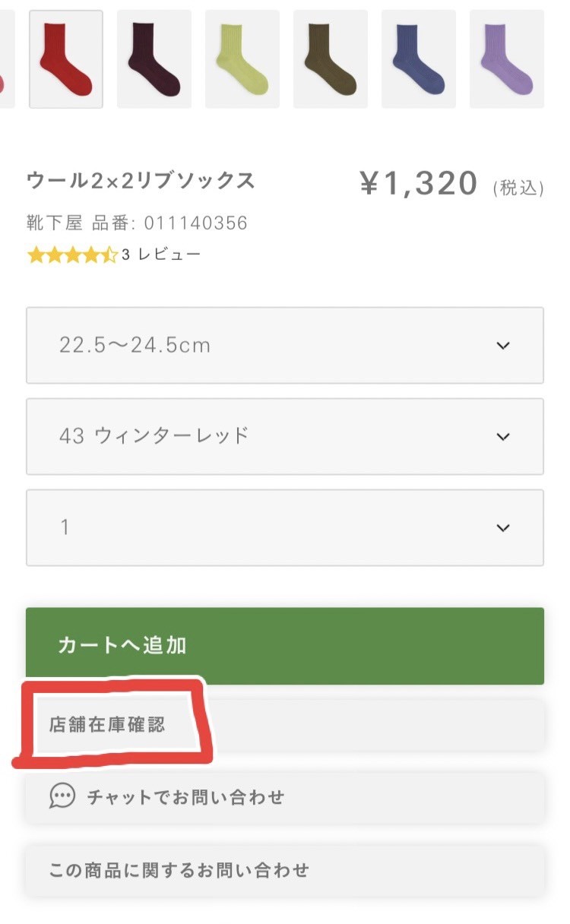The height and width of the screenshot is (924, 570).
Task: Open the 22.5〜24.5cm size dropdown
Action: point(284,346)
